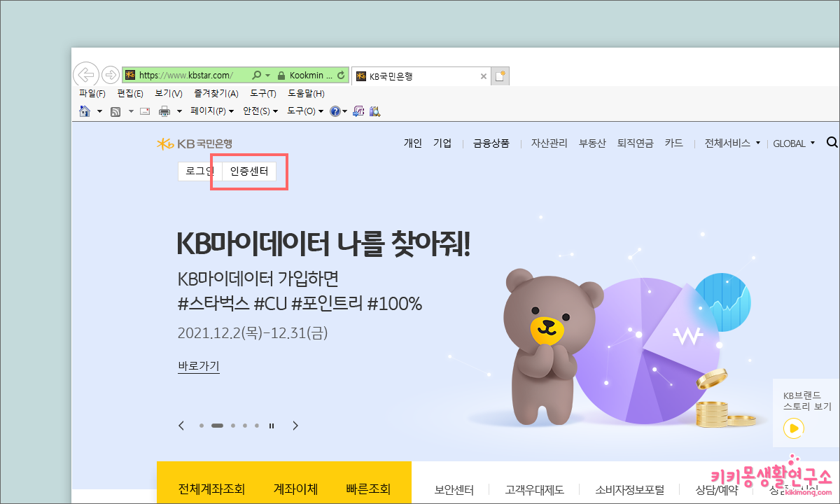Select the 계좌이체 quick menu tab
This screenshot has height=504, width=840.
click(295, 489)
